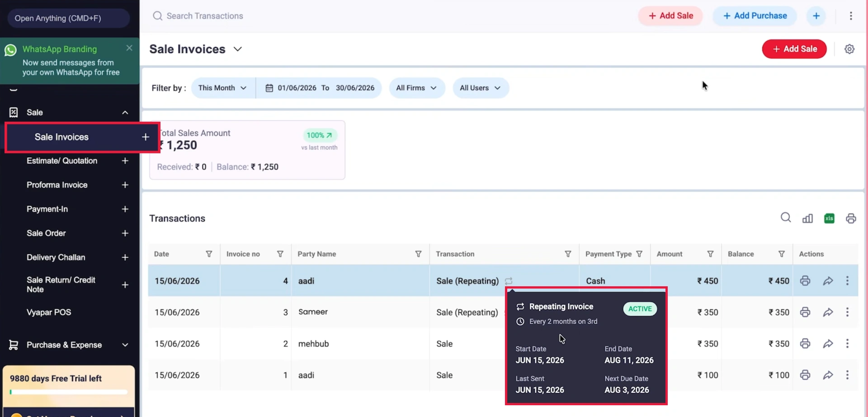Expand the Purchase & Expense section
Viewport: 868px width, 417px height.
coord(125,345)
